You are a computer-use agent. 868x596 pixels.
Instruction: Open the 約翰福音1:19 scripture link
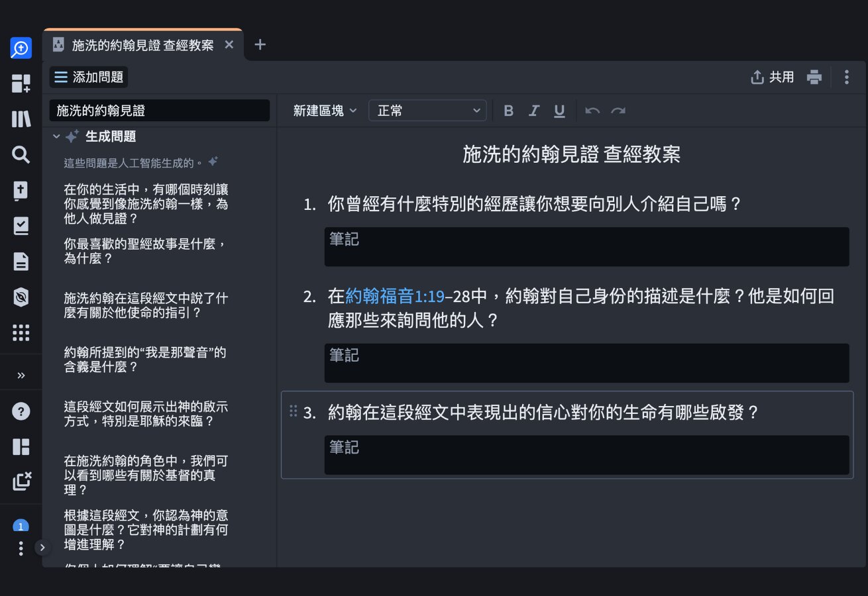coord(395,295)
